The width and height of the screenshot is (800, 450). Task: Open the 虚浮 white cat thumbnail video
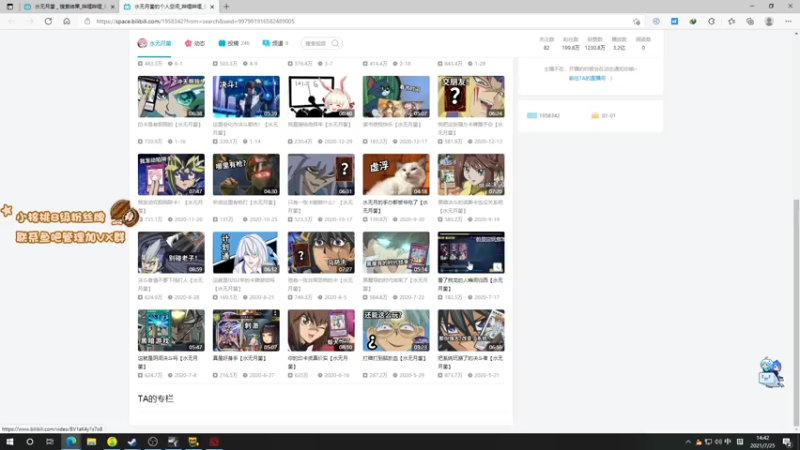tap(396, 174)
